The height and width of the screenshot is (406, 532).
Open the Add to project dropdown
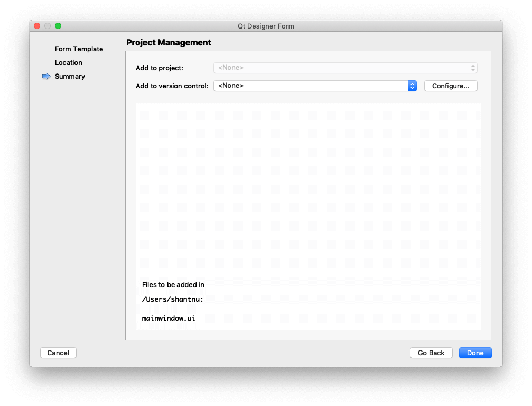345,68
